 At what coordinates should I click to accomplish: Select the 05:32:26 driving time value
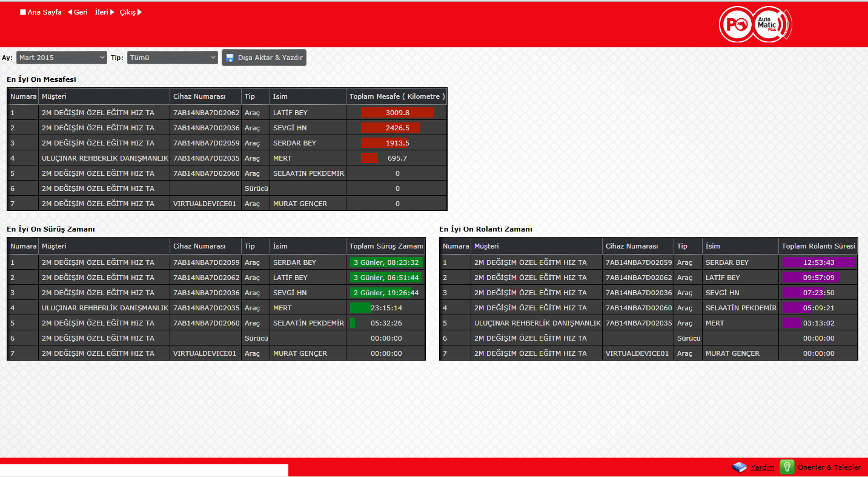click(386, 323)
